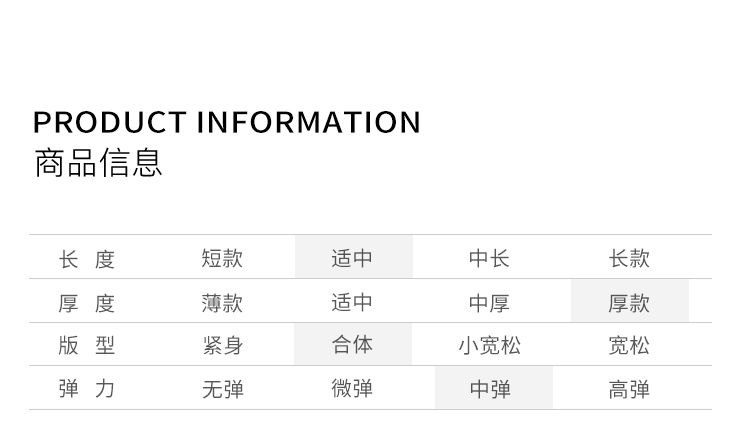Select 短款 in the length row
Screen dimensions: 750x436
pos(222,258)
